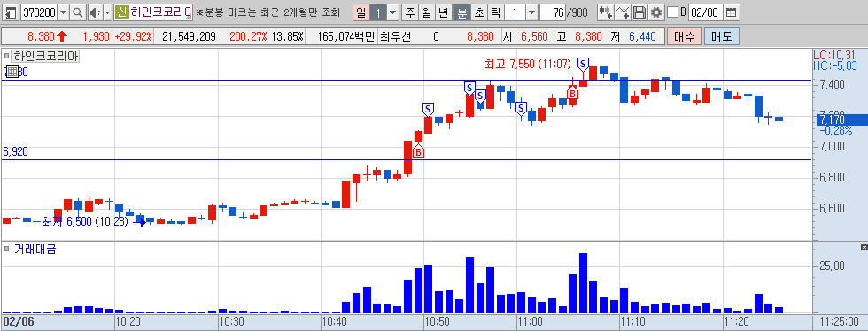Click the 6,920 horizontal line label
This screenshot has height=331, width=868.
[16, 151]
